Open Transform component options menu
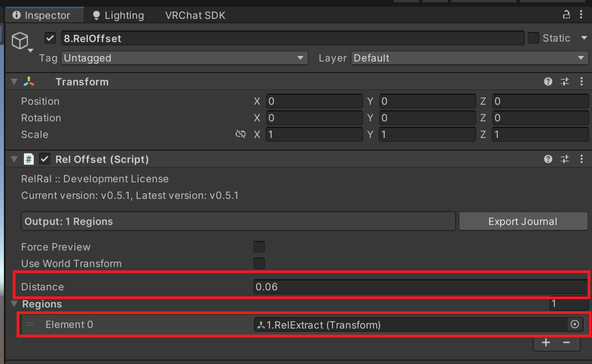 pyautogui.click(x=581, y=81)
